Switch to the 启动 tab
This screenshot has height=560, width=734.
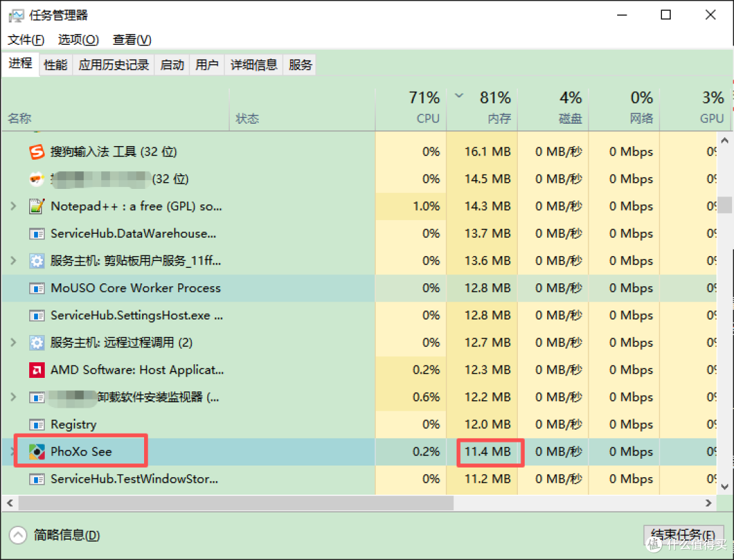(x=172, y=65)
